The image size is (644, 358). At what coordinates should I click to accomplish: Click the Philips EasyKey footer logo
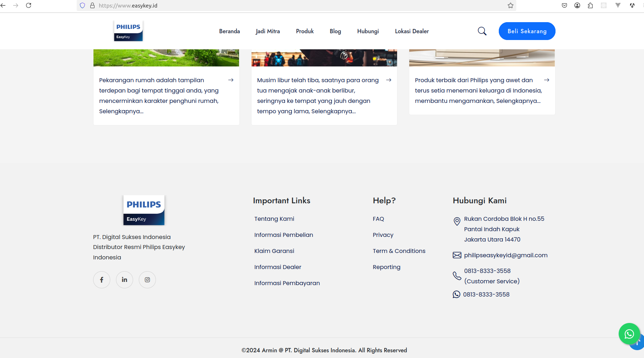144,210
